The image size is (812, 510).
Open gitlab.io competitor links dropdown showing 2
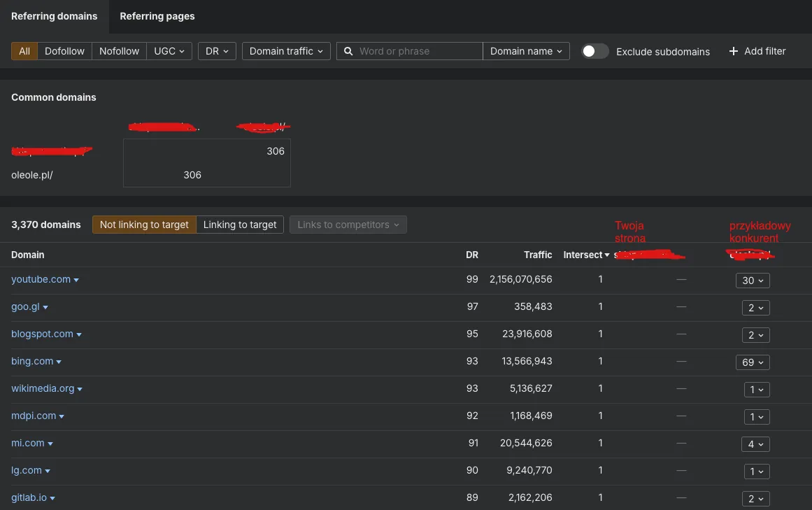(x=755, y=499)
